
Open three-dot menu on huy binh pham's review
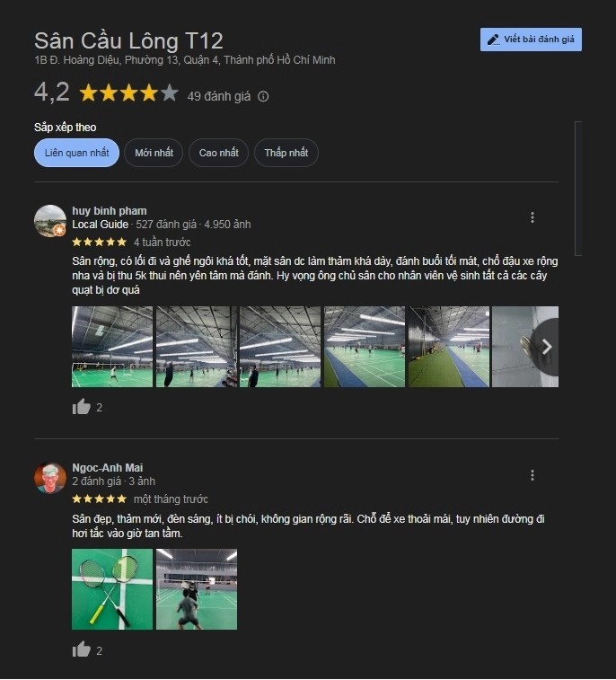coord(532,217)
